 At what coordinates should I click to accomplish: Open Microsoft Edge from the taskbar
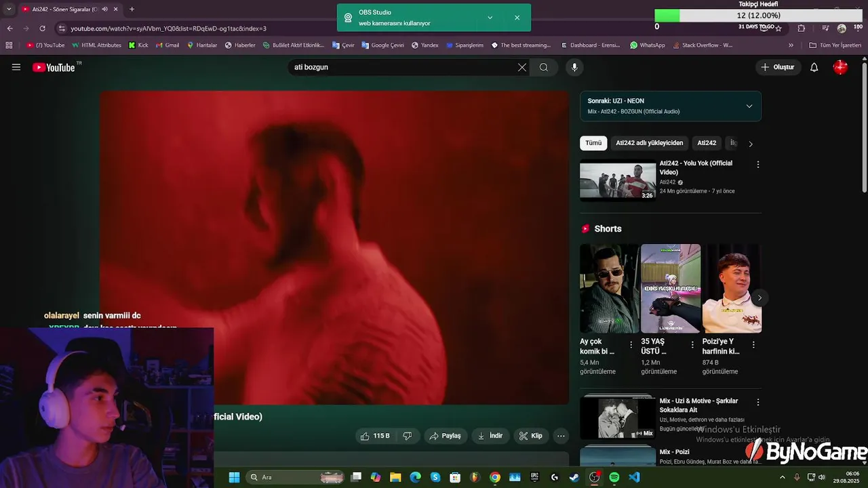(x=416, y=477)
